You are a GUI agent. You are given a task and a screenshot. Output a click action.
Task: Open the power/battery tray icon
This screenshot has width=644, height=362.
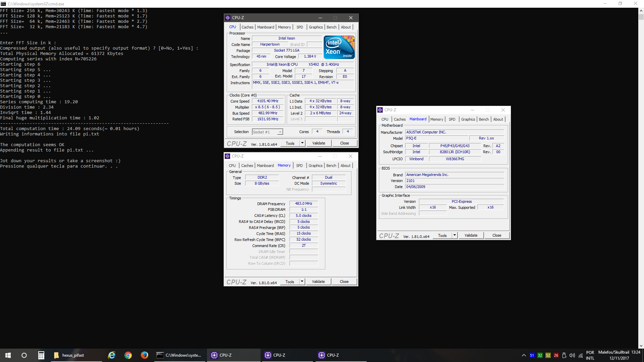564,355
